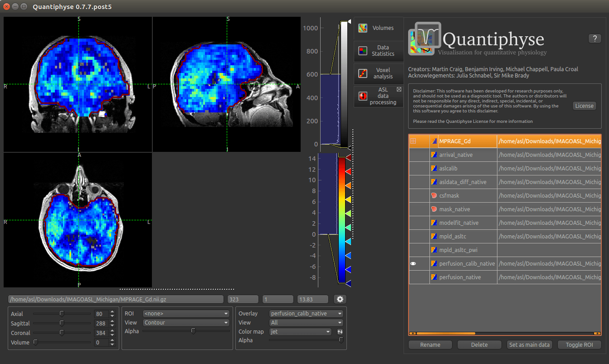Image resolution: width=609 pixels, height=364 pixels.
Task: Open the Data Statistics panel
Action: (379, 51)
